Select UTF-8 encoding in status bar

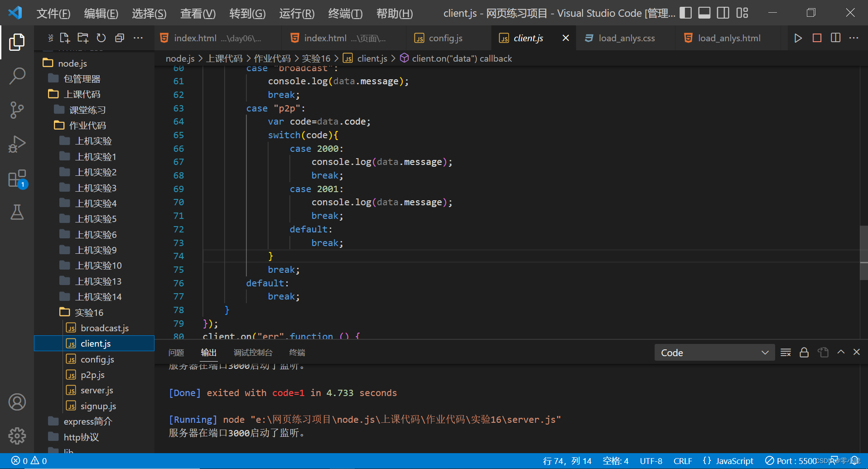coord(651,460)
